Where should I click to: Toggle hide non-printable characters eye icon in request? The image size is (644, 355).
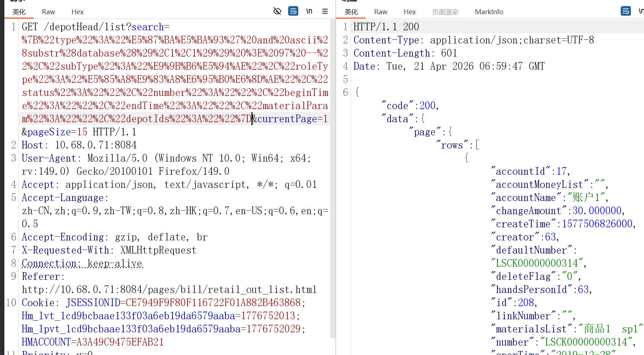pos(277,11)
